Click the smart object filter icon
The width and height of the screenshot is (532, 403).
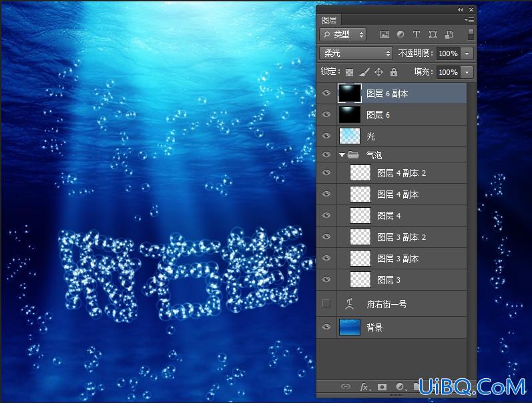click(449, 34)
